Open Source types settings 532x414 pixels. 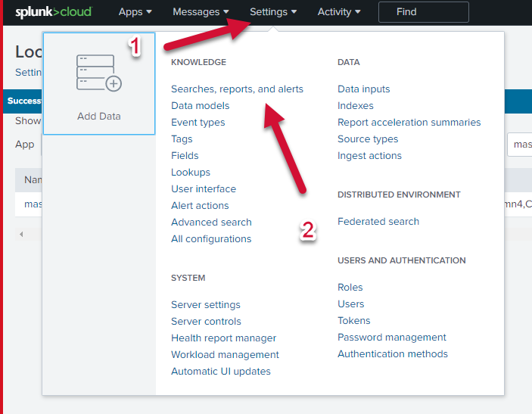coord(367,139)
